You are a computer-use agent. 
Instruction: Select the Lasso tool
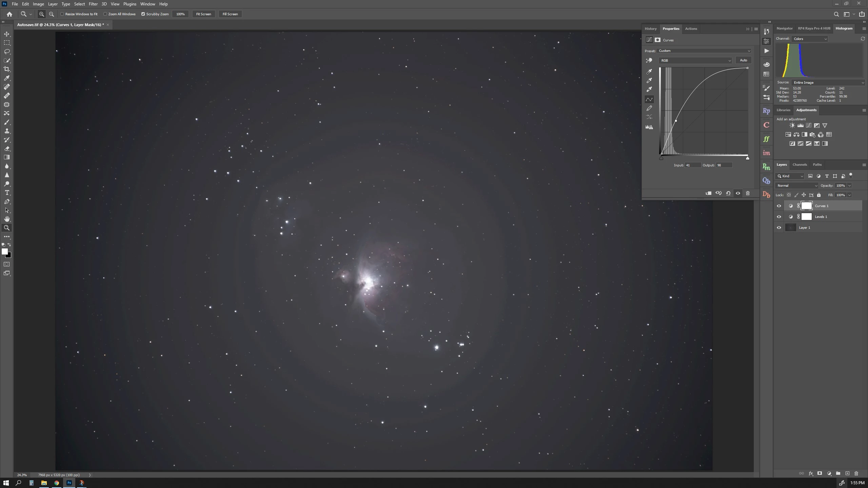click(7, 52)
